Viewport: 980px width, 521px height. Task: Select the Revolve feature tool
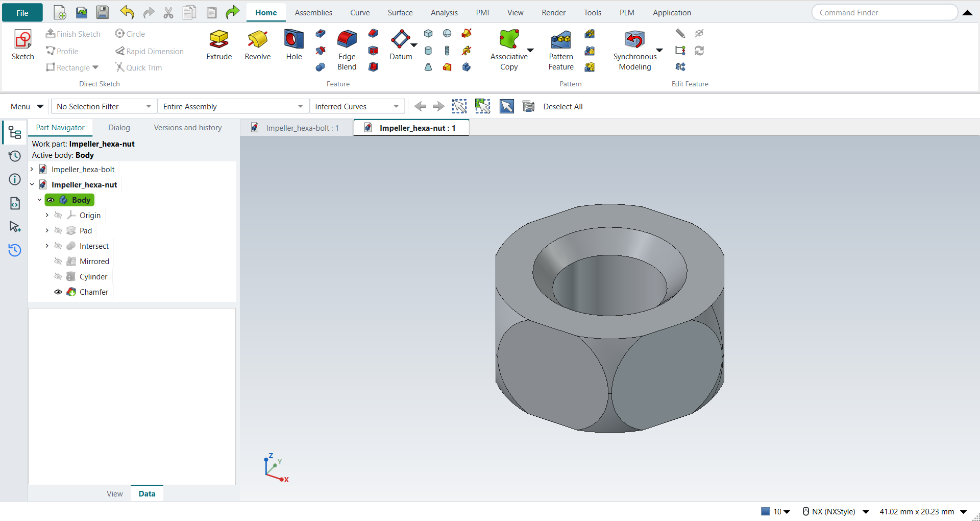coord(257,45)
